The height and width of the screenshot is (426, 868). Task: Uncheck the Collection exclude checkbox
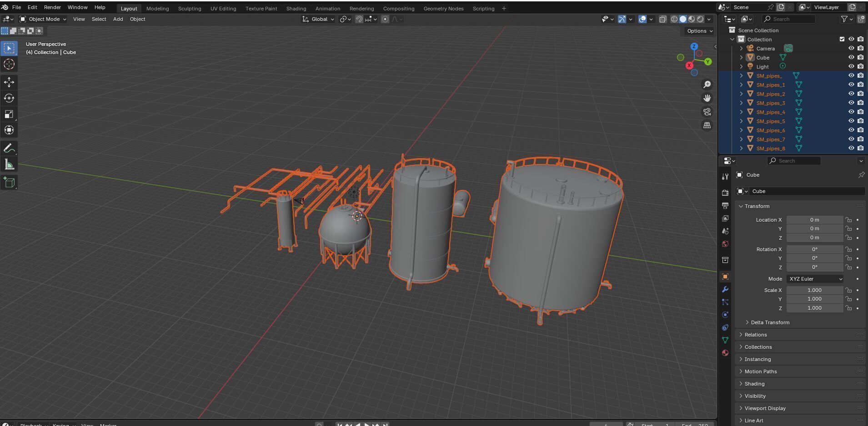pyautogui.click(x=842, y=39)
